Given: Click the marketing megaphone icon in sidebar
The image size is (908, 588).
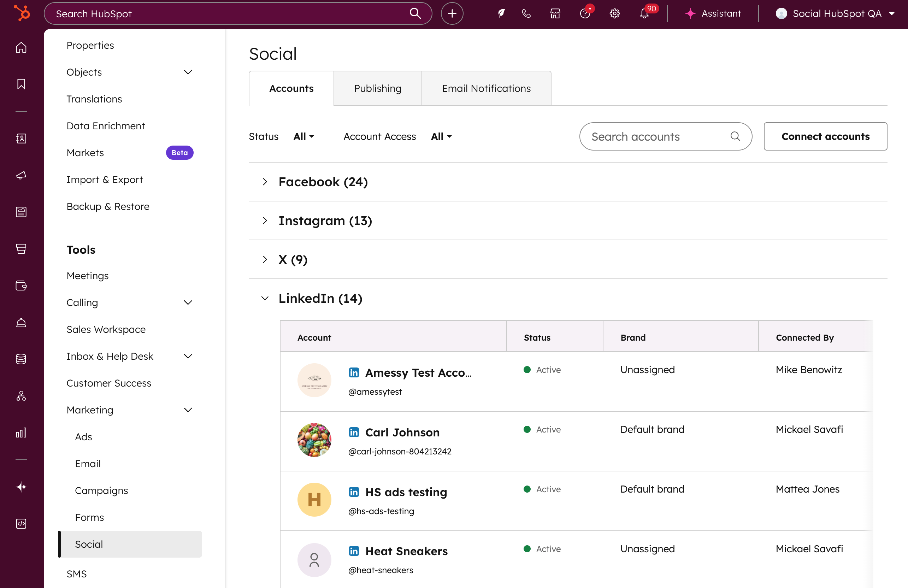Looking at the screenshot, I should click(x=21, y=176).
